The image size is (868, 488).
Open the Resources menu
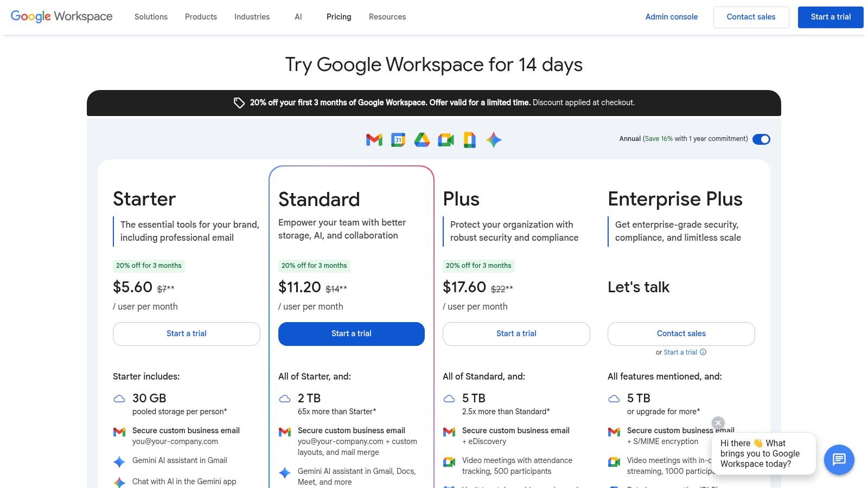point(387,17)
